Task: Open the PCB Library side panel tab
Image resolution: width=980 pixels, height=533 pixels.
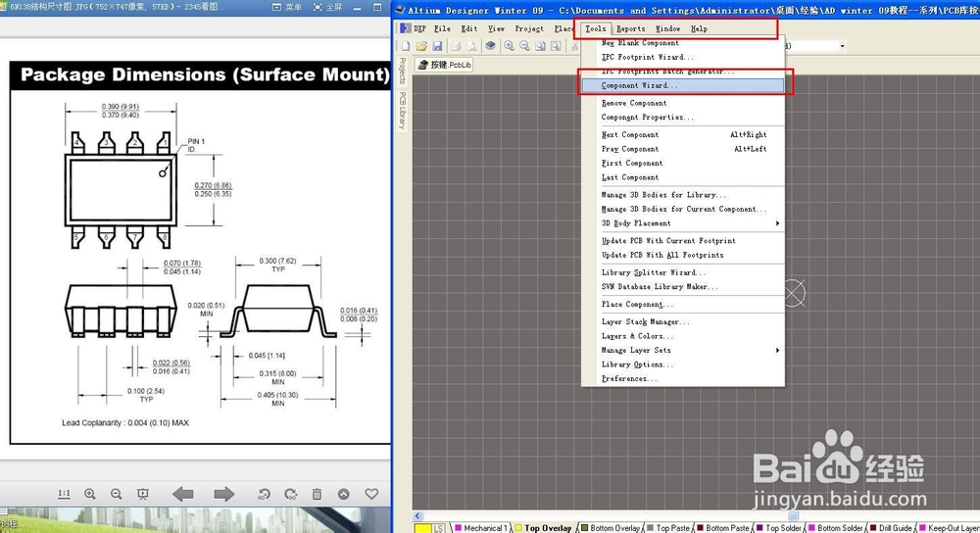Action: (x=403, y=111)
